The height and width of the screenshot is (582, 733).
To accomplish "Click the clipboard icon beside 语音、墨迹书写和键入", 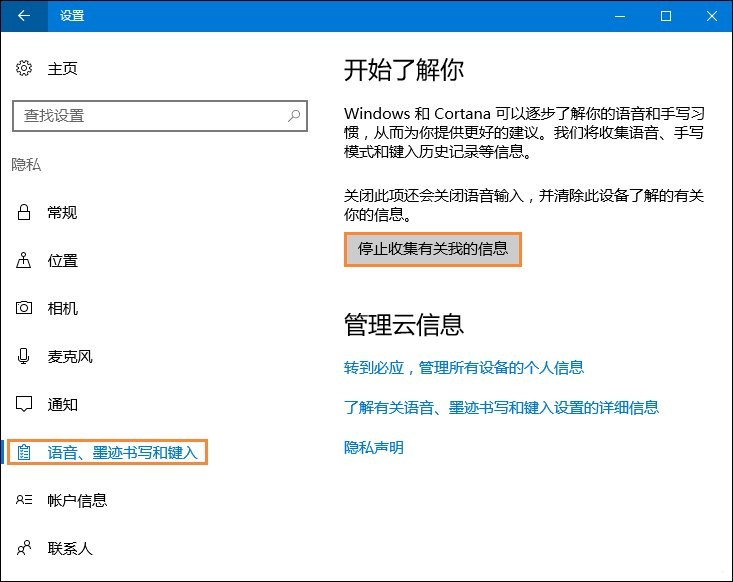I will tap(24, 453).
